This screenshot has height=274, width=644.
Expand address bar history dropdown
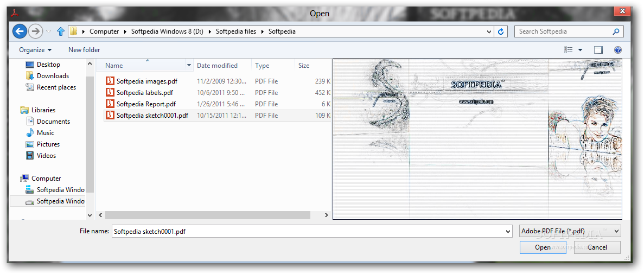click(489, 31)
